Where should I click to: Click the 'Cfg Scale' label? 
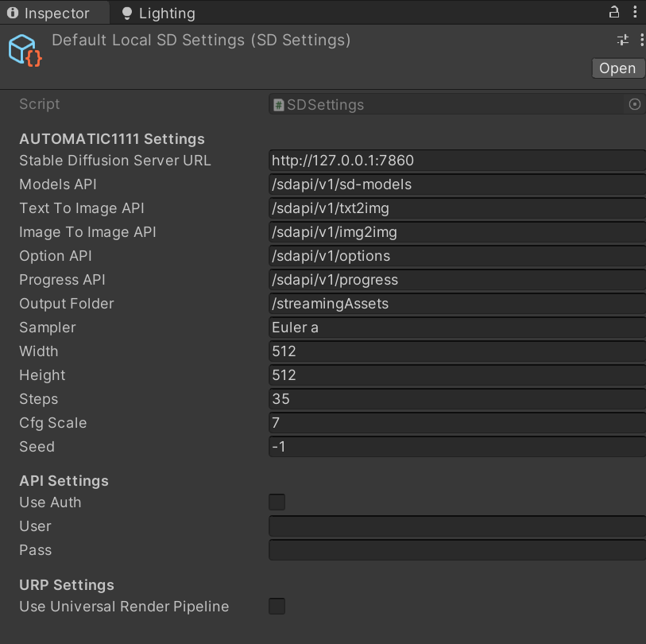[x=53, y=423]
